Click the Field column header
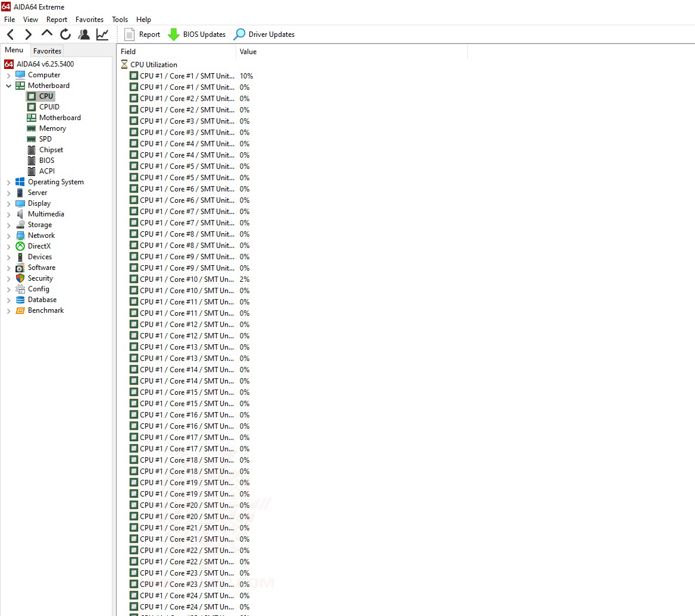Viewport: 695px width, 616px height. tap(177, 52)
